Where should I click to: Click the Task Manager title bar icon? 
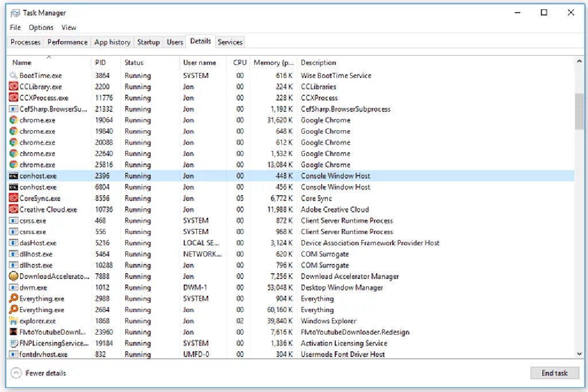click(15, 13)
